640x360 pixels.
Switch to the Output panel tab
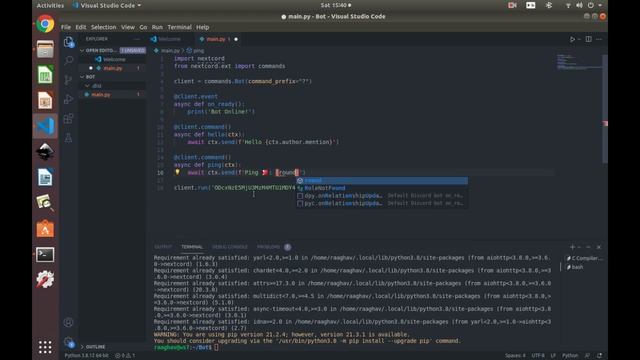pyautogui.click(x=163, y=247)
